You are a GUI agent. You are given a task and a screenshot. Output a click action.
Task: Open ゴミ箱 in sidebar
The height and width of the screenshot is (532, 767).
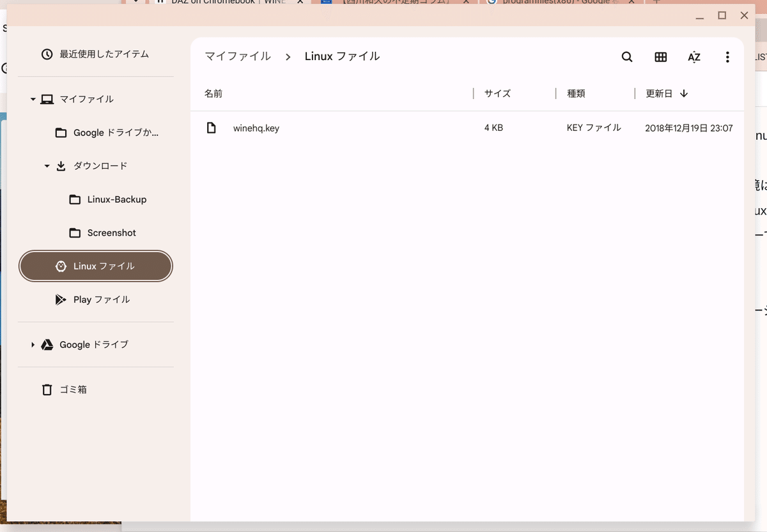(95, 390)
